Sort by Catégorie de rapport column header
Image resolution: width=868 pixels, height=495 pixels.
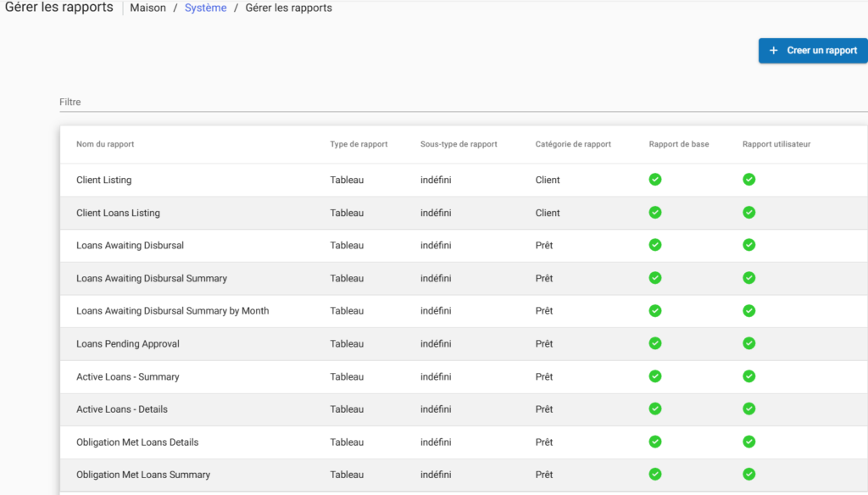[x=573, y=144]
